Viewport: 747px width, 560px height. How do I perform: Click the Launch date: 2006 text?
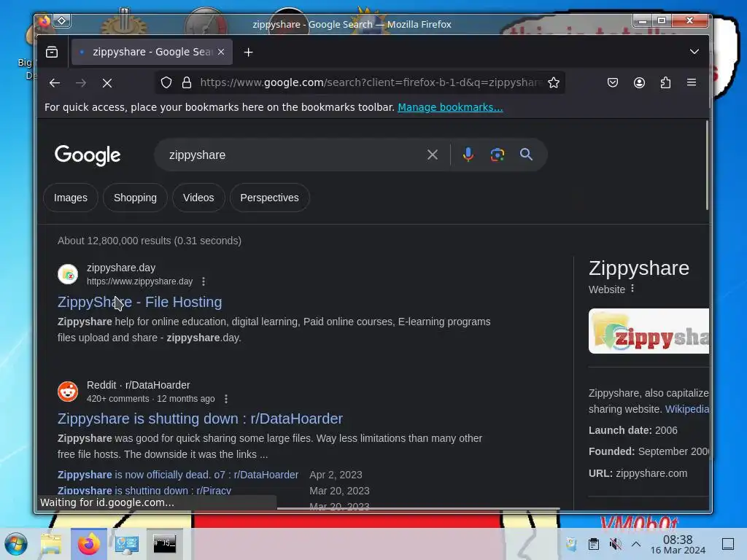pyautogui.click(x=632, y=430)
